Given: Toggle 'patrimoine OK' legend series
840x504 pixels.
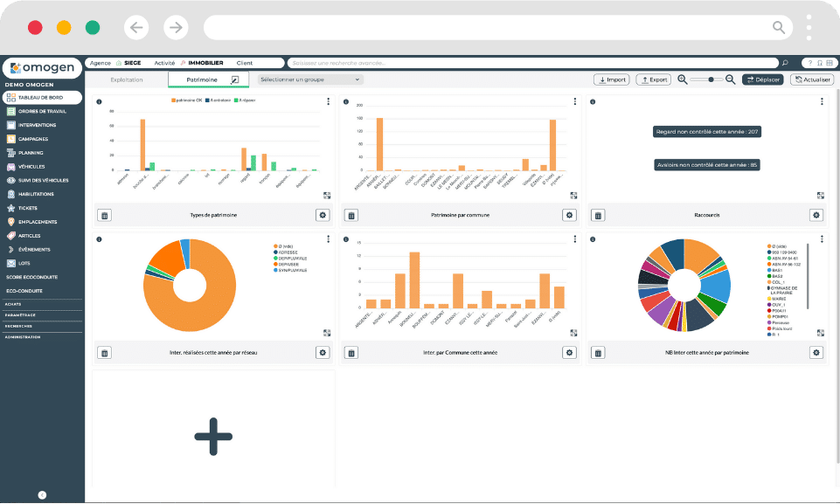Looking at the screenshot, I should [x=190, y=101].
